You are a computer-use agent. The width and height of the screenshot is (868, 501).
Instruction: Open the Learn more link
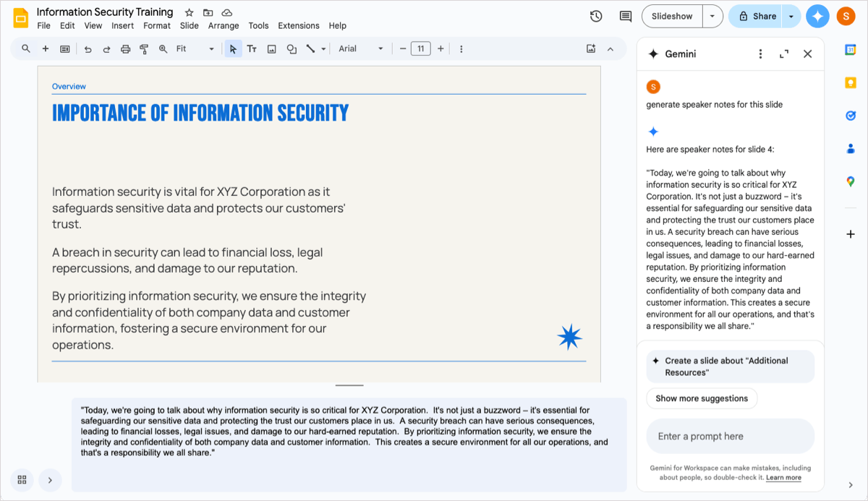pyautogui.click(x=784, y=478)
